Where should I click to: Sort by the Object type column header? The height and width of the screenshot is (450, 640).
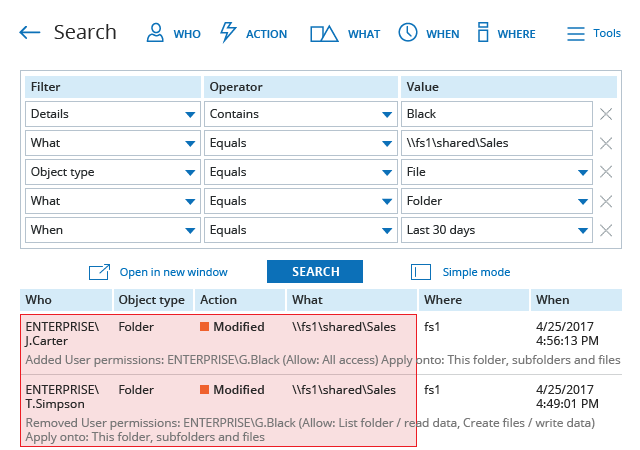point(151,300)
